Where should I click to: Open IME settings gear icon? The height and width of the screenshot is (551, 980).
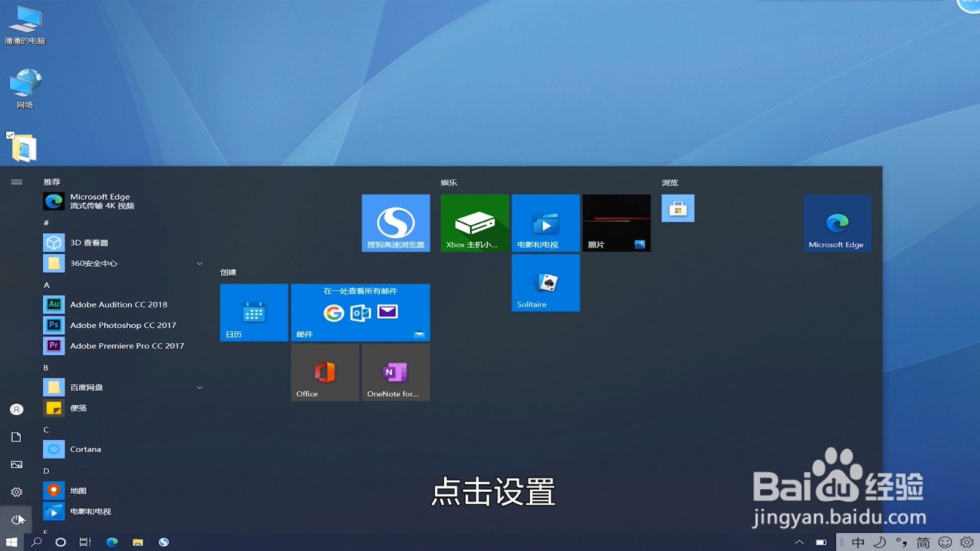click(x=967, y=542)
